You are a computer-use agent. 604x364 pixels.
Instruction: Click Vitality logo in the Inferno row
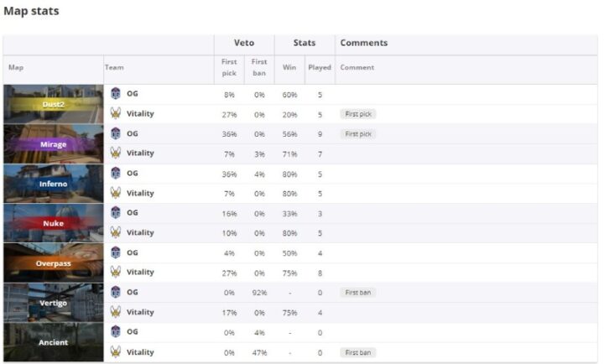[116, 193]
